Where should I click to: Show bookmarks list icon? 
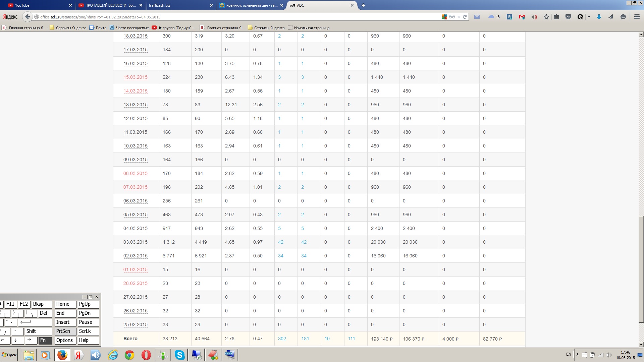click(x=556, y=17)
